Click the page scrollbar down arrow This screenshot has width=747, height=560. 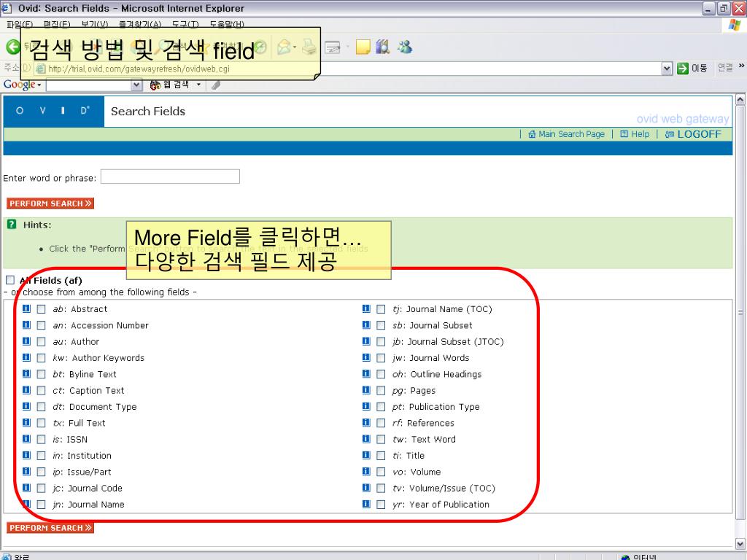[x=740, y=543]
